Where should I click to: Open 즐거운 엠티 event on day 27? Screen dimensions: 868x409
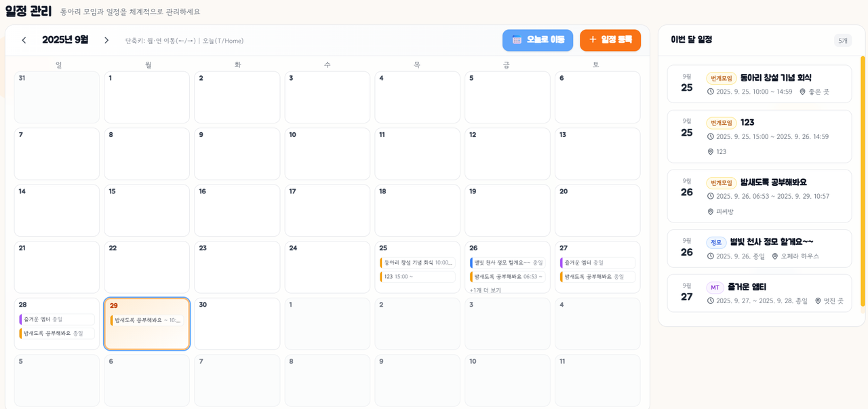tap(597, 262)
